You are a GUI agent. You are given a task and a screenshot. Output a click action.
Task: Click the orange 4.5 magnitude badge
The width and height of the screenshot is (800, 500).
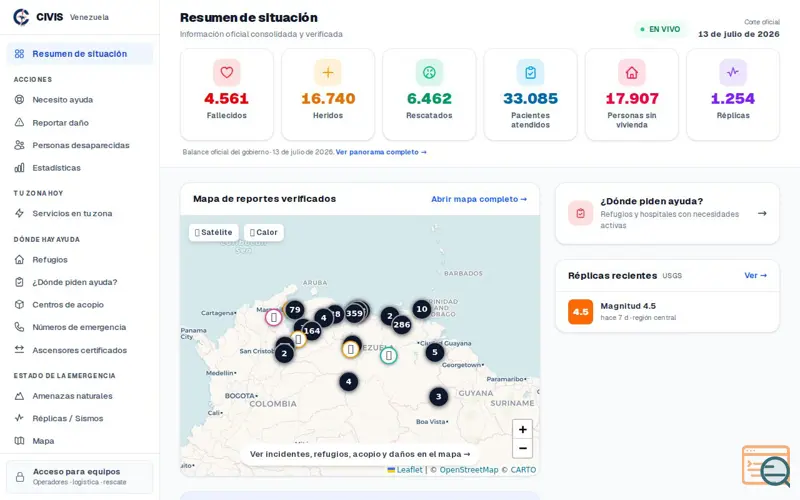581,312
